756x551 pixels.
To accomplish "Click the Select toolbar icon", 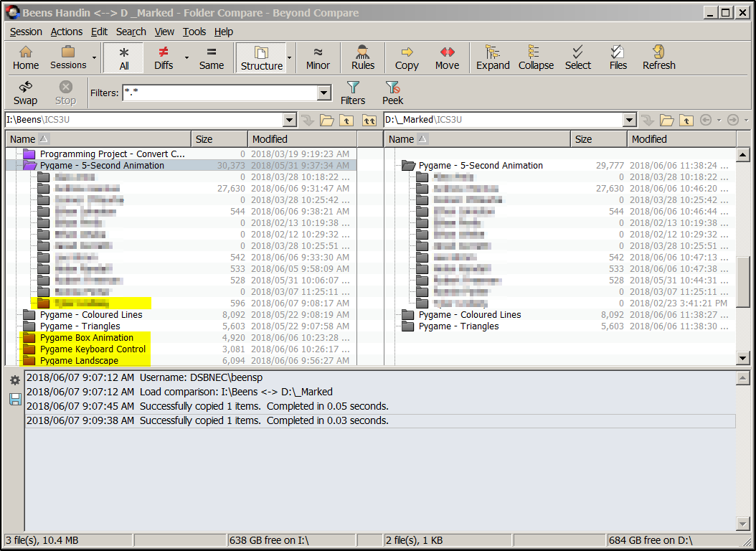I will click(577, 58).
